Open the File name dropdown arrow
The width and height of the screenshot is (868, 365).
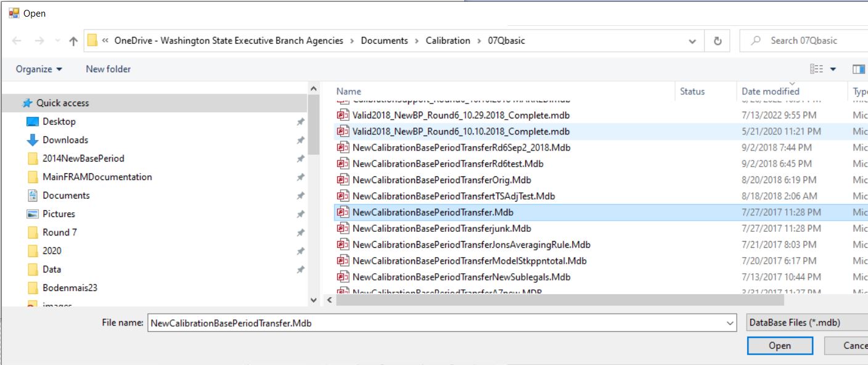pos(731,323)
